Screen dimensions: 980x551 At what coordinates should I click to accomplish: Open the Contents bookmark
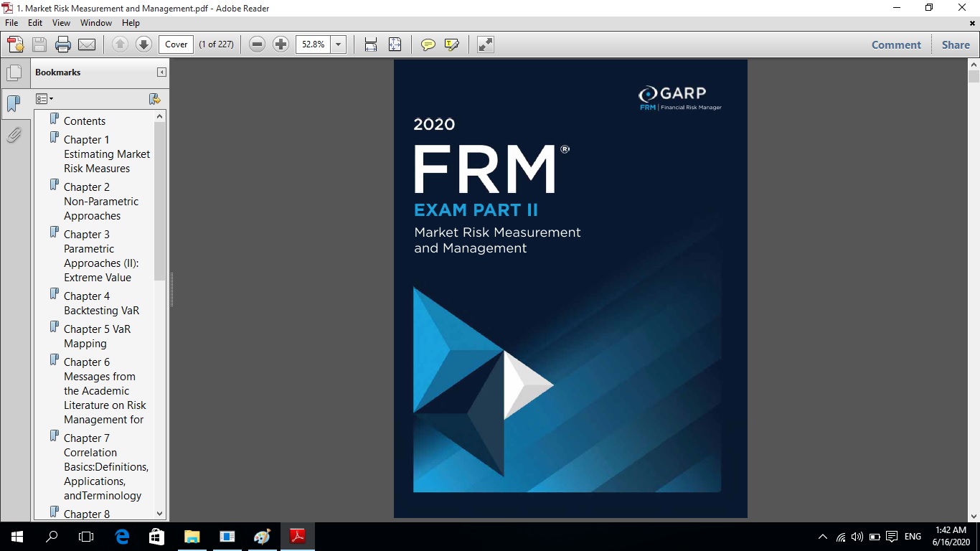pyautogui.click(x=85, y=121)
